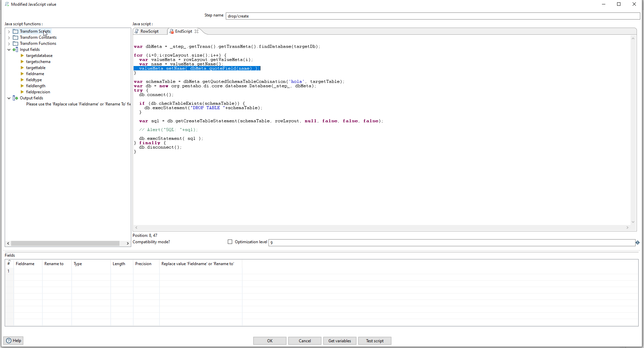Click the Transform Constants folder icon
This screenshot has height=348, width=644.
(x=15, y=37)
